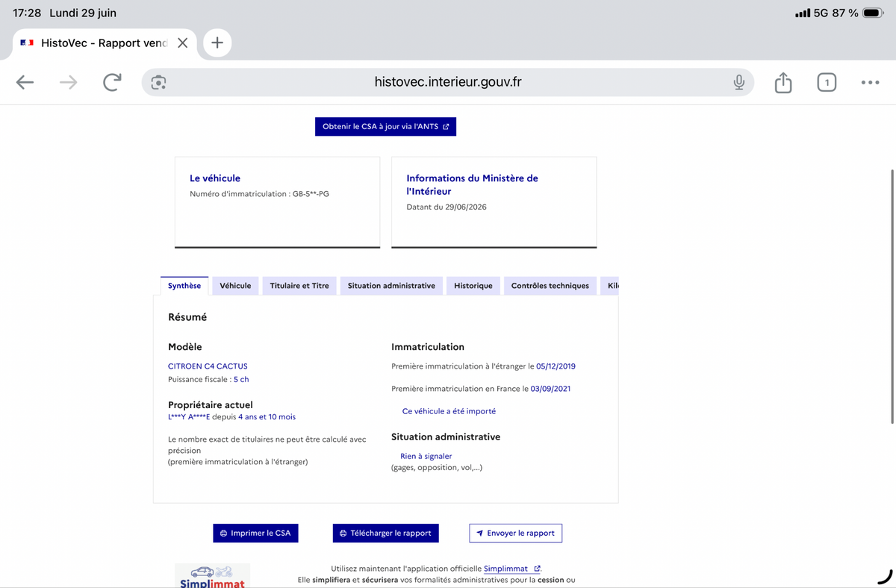This screenshot has width=896, height=588.
Task: Click Télécharger le rapport button
Action: pyautogui.click(x=385, y=533)
